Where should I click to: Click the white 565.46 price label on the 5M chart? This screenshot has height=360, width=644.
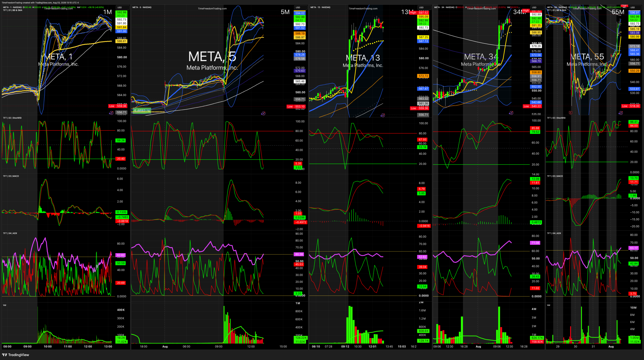(x=300, y=81)
